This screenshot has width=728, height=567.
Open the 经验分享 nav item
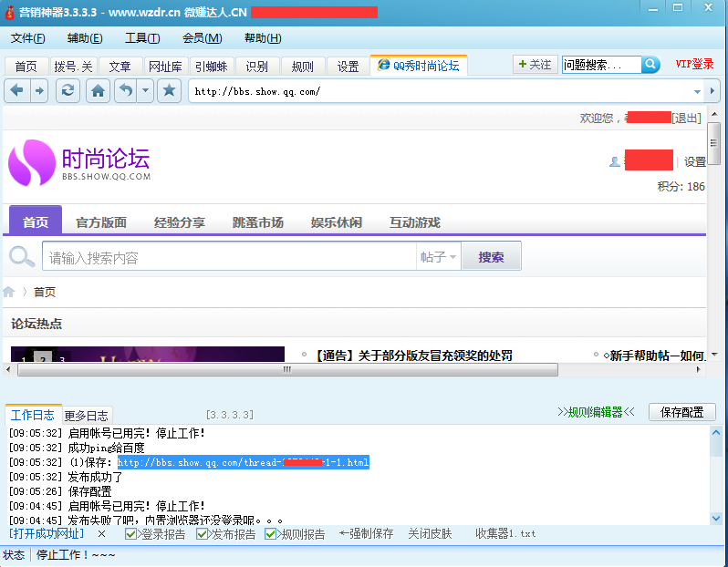[x=180, y=222]
